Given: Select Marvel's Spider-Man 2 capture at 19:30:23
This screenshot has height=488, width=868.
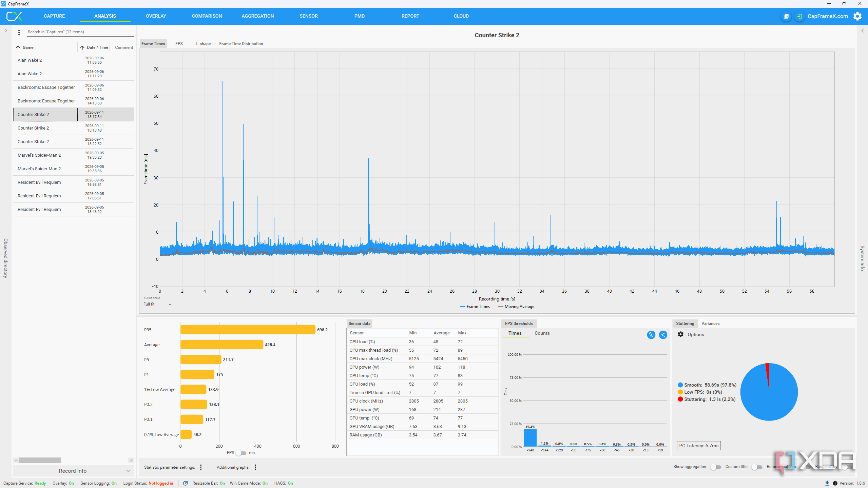Looking at the screenshot, I should coord(73,155).
